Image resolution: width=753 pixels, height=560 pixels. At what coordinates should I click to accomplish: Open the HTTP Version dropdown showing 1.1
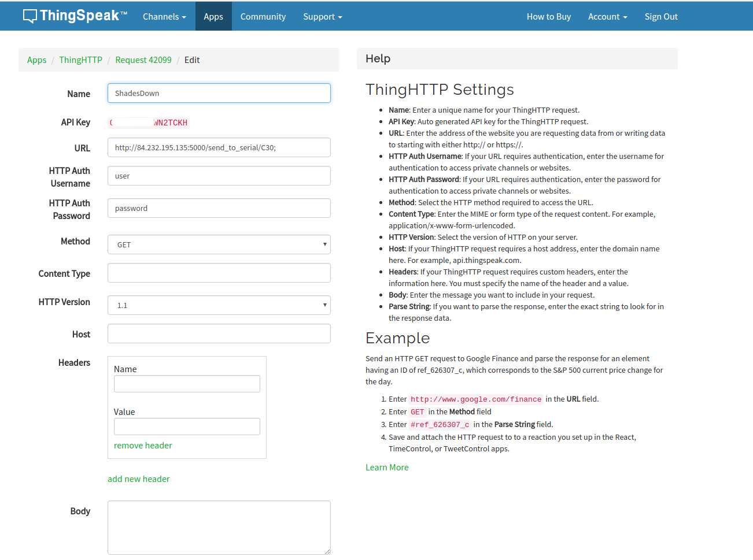219,305
